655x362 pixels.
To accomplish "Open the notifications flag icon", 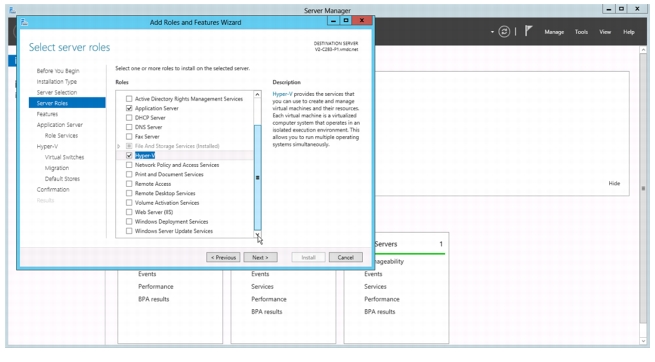I will point(528,31).
